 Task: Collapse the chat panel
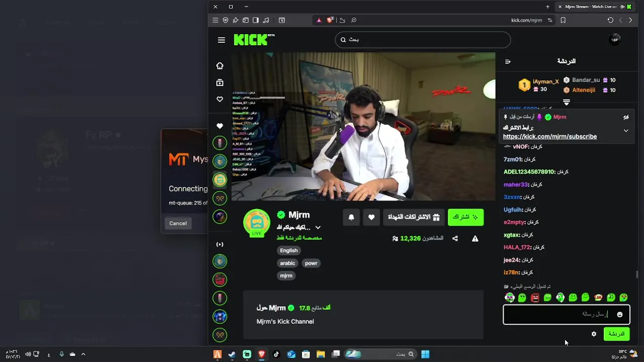coord(508,61)
